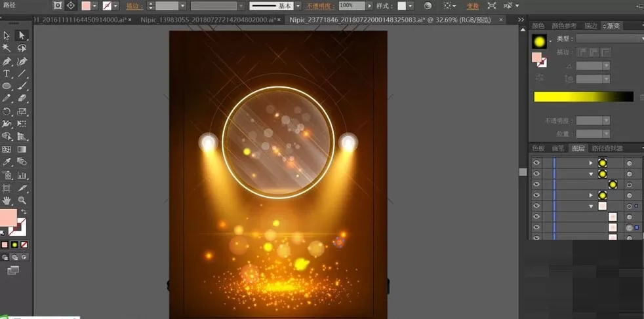Show hidden document tabs double arrow
This screenshot has width=644, height=319.
pos(521,20)
